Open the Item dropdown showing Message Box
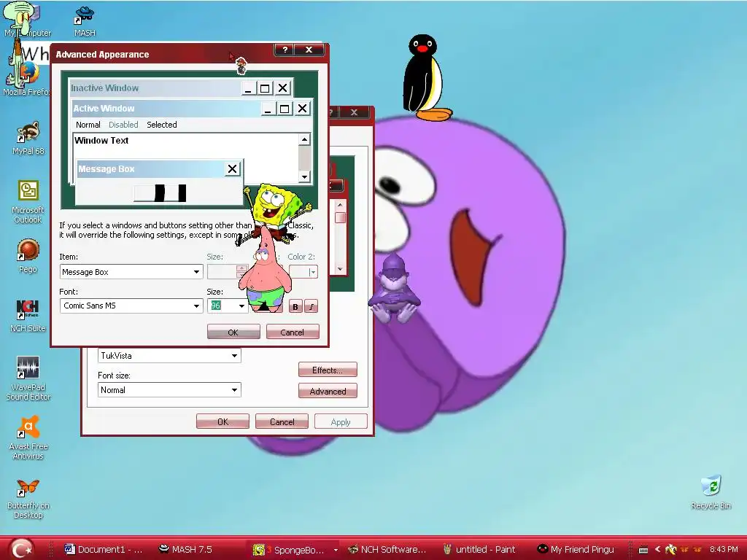Screen dimensions: 747x560 [131, 272]
